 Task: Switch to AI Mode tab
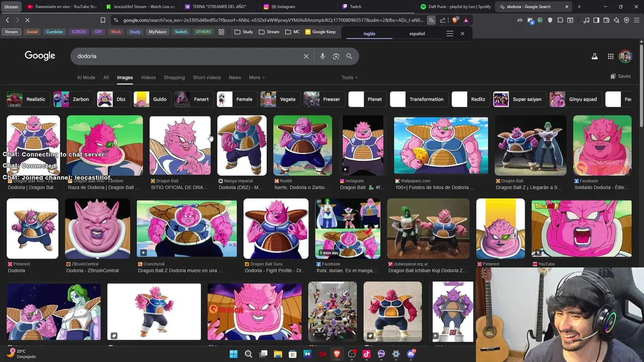[86, 77]
